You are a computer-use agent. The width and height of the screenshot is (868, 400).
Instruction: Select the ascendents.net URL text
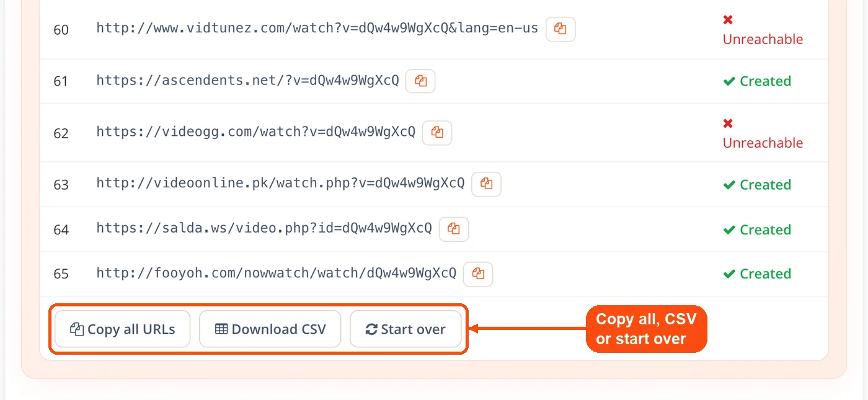[247, 81]
